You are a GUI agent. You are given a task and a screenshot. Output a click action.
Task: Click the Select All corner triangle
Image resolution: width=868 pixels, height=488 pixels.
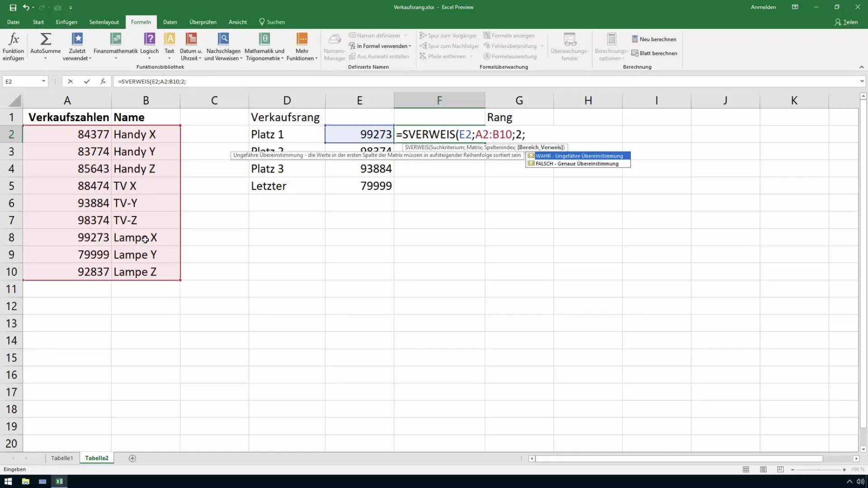15,100
